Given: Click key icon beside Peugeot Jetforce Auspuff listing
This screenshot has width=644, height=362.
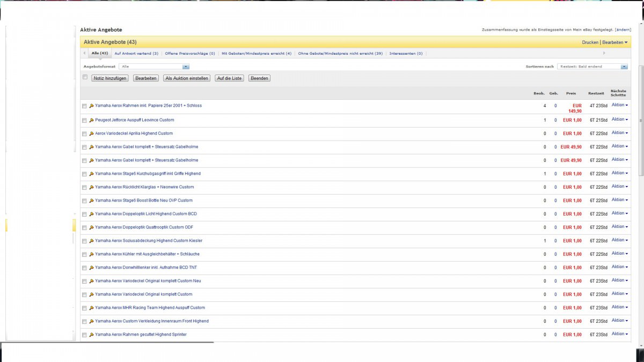Looking at the screenshot, I should coord(91,120).
